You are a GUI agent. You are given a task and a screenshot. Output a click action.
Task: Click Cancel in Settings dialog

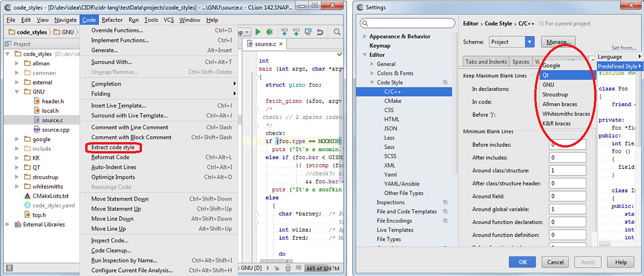point(555,262)
